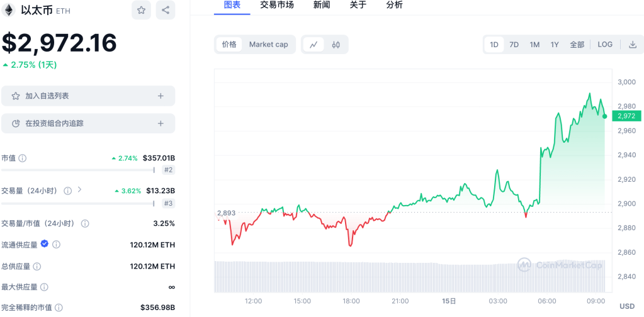Viewport: 644px width, 317px height.
Task: Click the info icon next to 市值
Action: (23, 158)
